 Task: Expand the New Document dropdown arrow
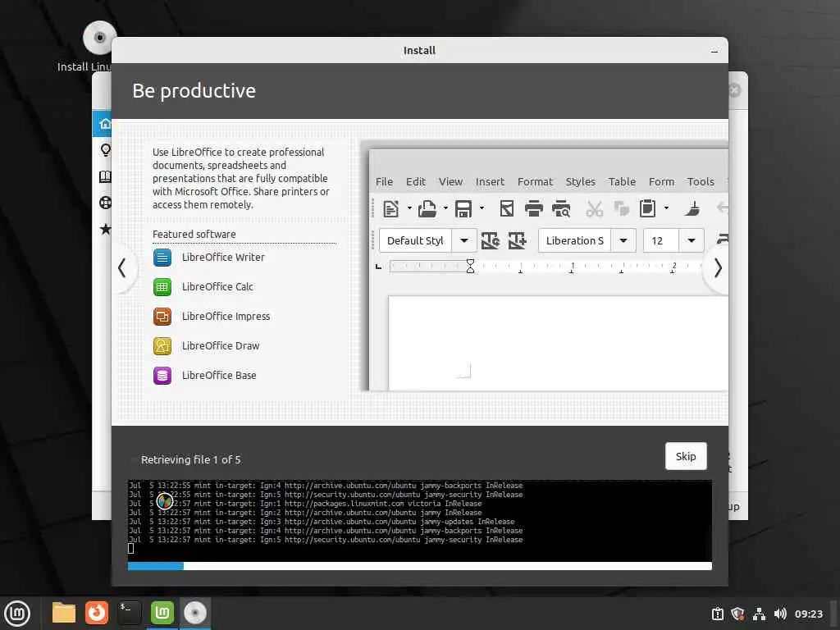[x=409, y=208]
